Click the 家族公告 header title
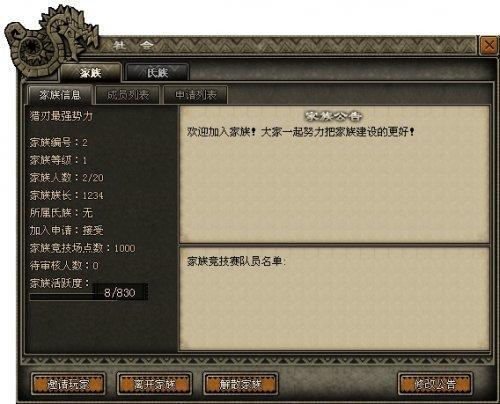The width and height of the screenshot is (500, 404). 334,116
